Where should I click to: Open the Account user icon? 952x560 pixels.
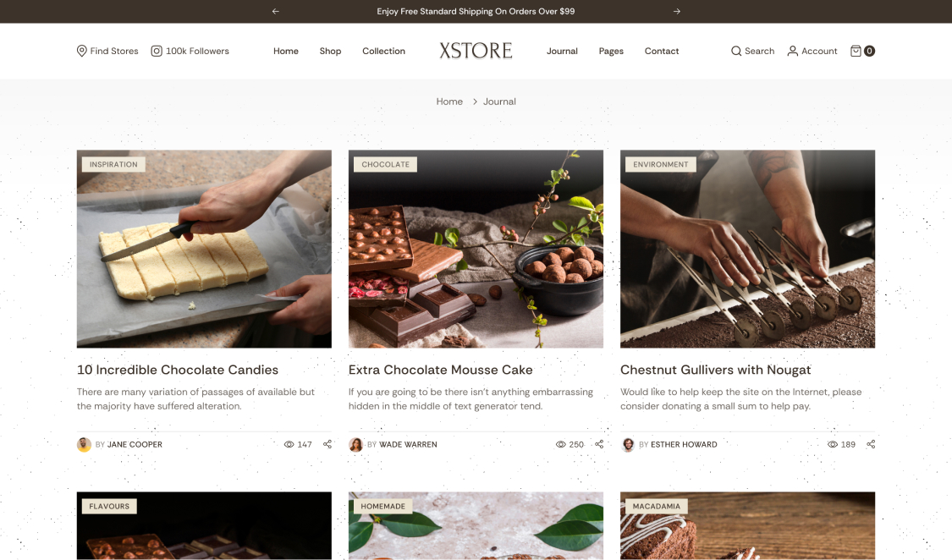click(x=792, y=51)
